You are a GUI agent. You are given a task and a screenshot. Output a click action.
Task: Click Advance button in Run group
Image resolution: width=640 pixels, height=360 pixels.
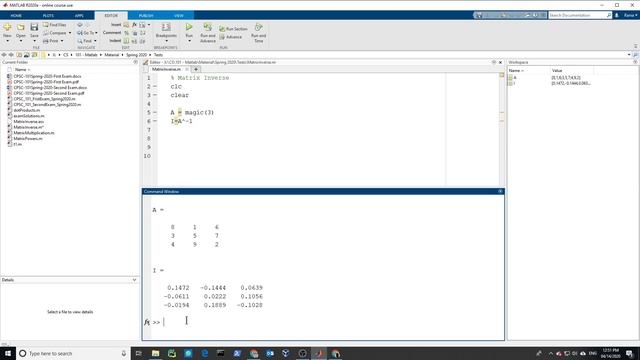(231, 37)
